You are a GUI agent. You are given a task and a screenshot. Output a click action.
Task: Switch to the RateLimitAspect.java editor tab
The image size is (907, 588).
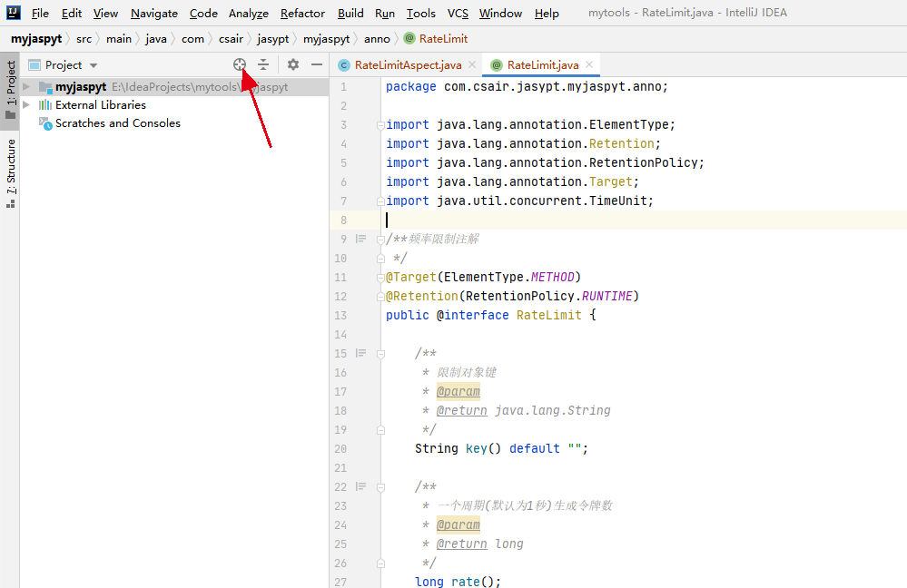click(408, 65)
